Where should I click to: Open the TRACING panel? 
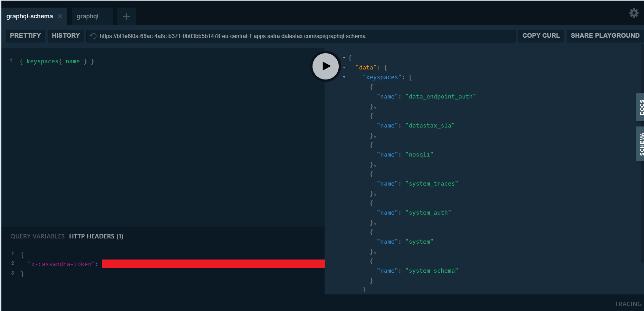pos(628,304)
